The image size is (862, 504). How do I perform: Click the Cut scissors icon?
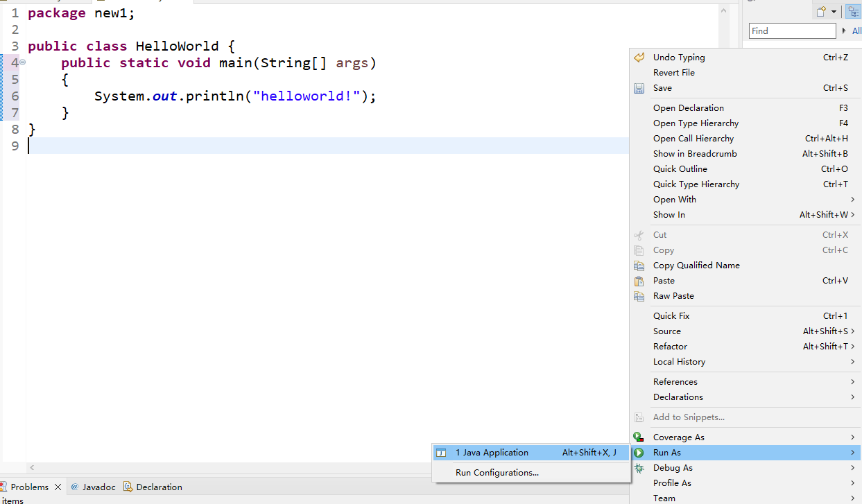(639, 235)
